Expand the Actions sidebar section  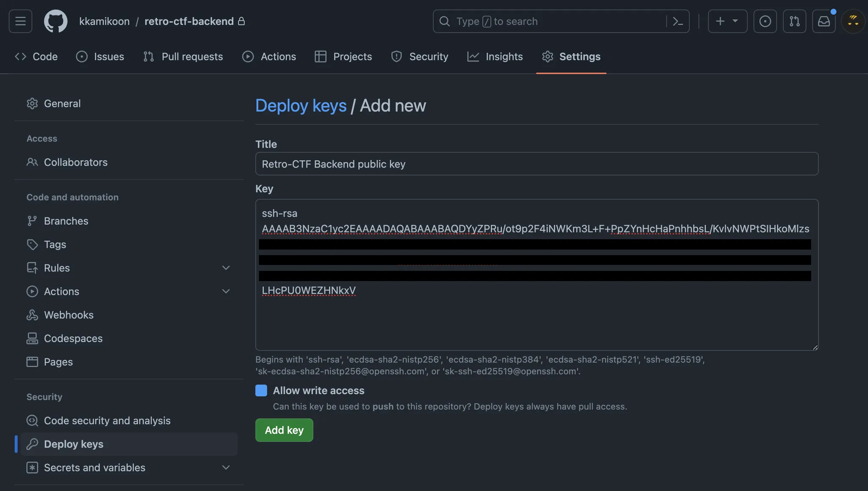226,291
